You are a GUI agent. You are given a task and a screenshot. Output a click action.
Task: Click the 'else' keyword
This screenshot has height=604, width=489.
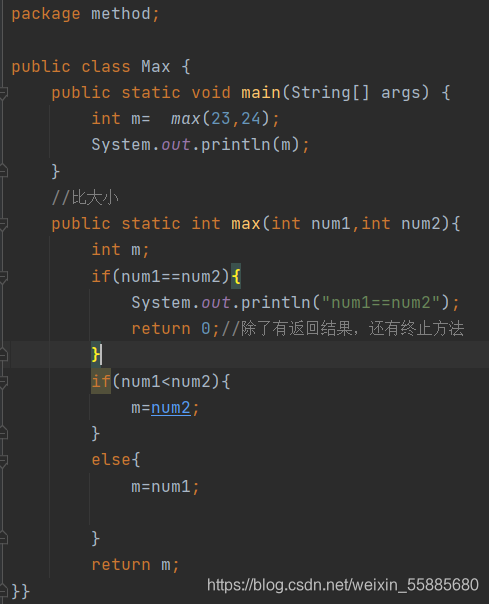pyautogui.click(x=111, y=460)
